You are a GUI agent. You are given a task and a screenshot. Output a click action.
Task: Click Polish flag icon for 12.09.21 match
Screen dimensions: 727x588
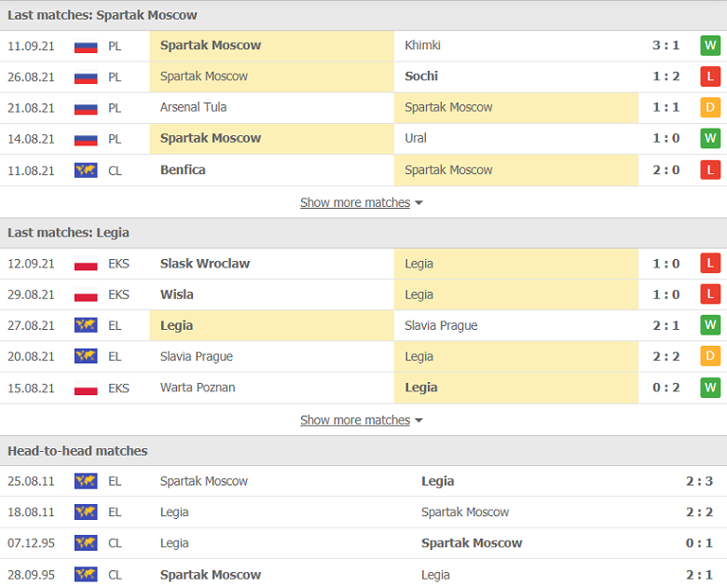(86, 264)
